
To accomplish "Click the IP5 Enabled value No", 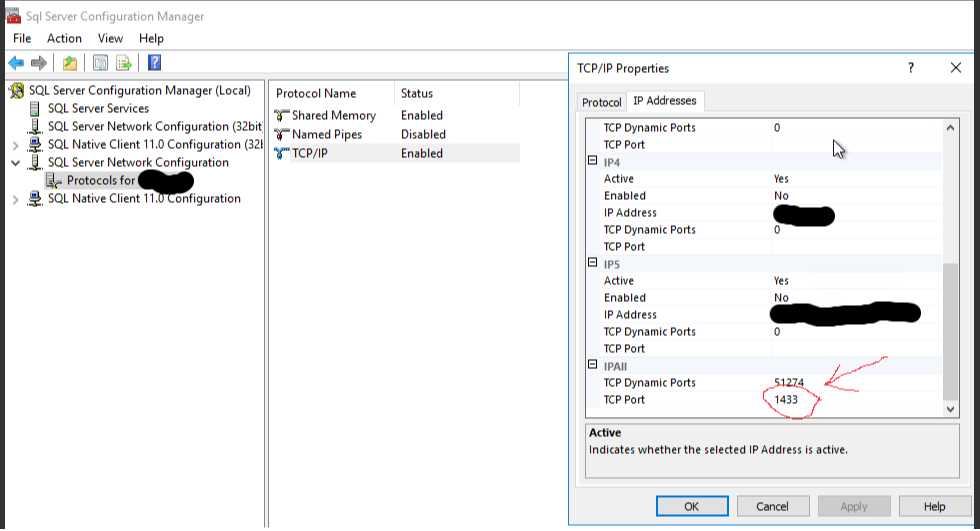I will tap(781, 297).
